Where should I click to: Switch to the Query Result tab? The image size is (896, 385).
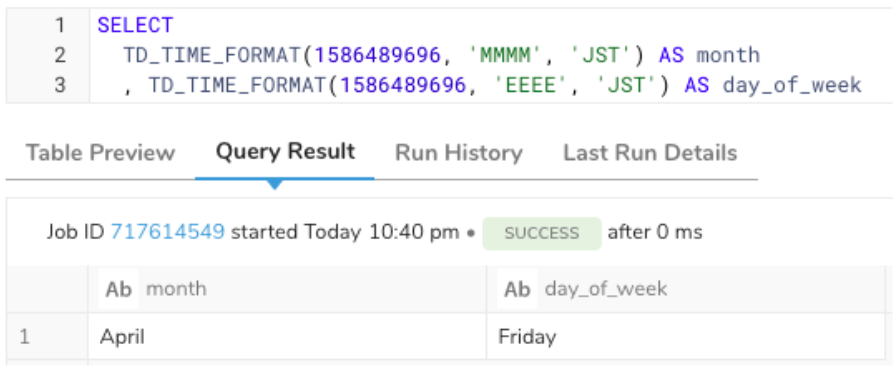(x=285, y=152)
